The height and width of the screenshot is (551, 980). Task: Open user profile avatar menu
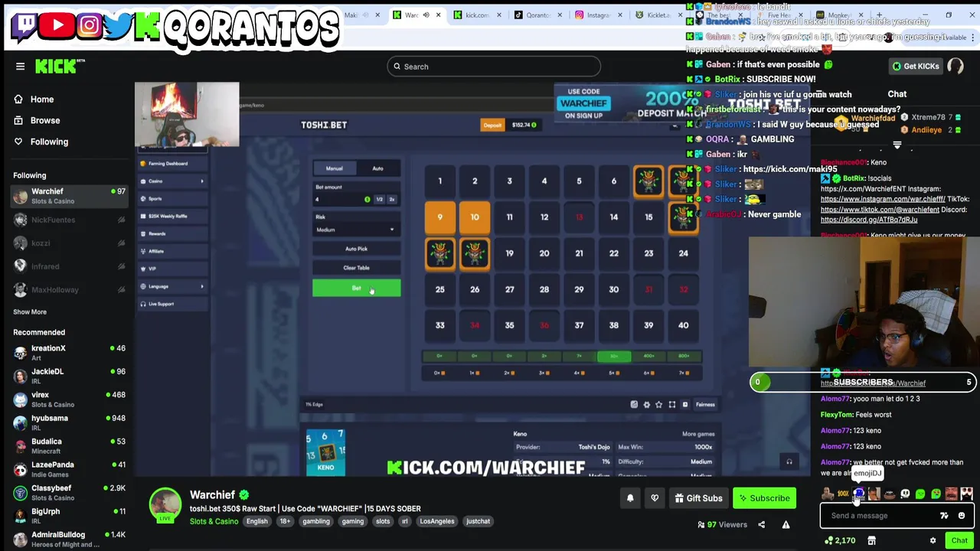(x=955, y=66)
